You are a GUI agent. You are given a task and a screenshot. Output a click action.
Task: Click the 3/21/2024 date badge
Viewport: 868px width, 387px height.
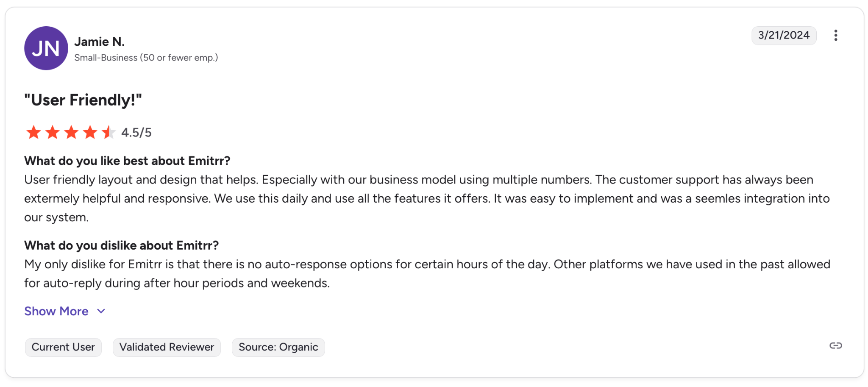[784, 35]
